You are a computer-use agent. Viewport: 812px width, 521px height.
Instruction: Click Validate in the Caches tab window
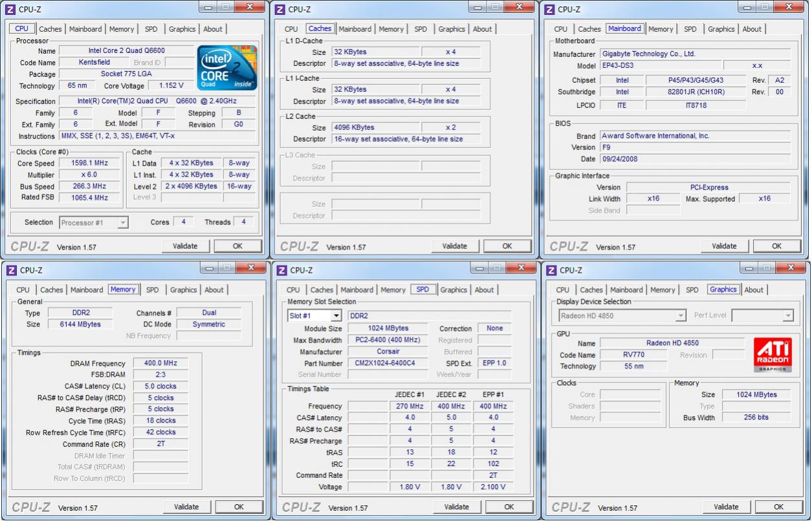pyautogui.click(x=455, y=246)
